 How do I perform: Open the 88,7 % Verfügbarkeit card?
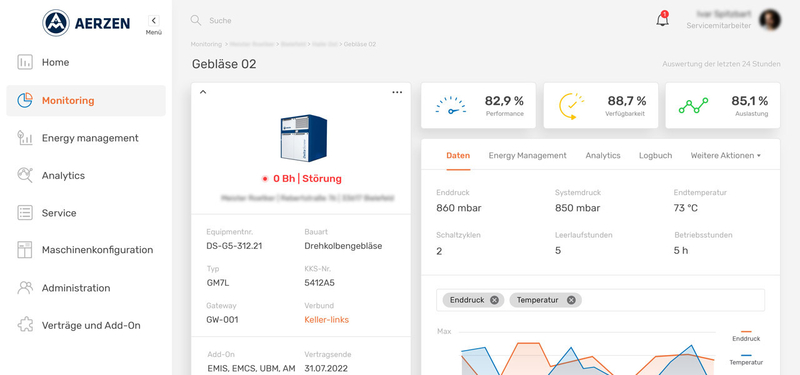point(601,106)
